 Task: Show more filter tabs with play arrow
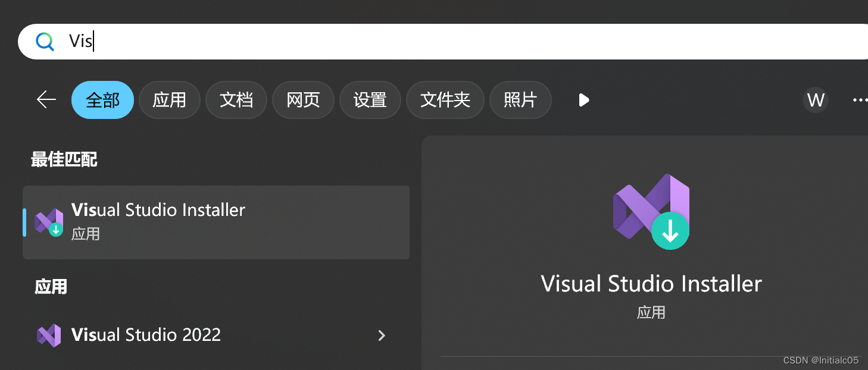[584, 100]
